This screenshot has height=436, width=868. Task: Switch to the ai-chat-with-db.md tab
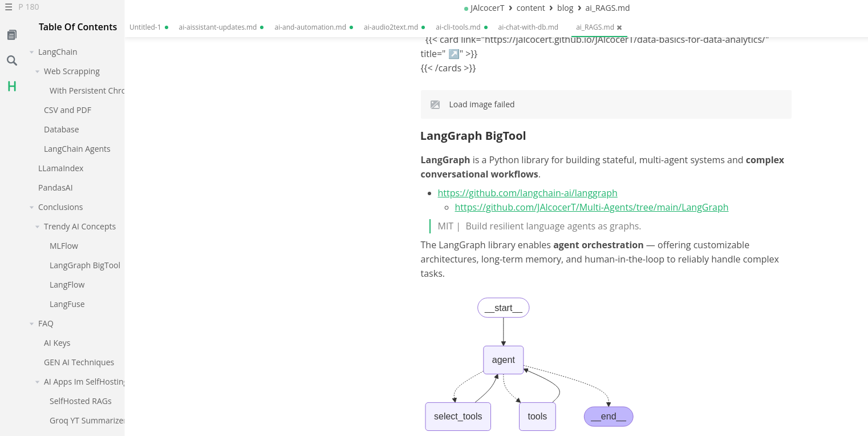tap(528, 27)
